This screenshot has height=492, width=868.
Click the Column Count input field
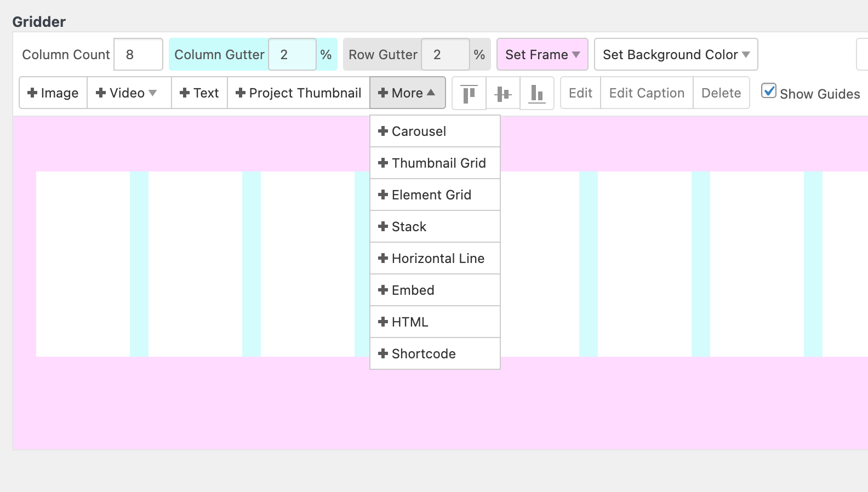coord(138,55)
